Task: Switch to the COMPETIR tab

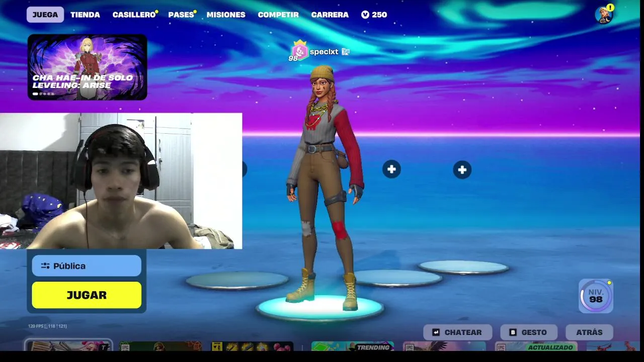Action: pos(278,15)
